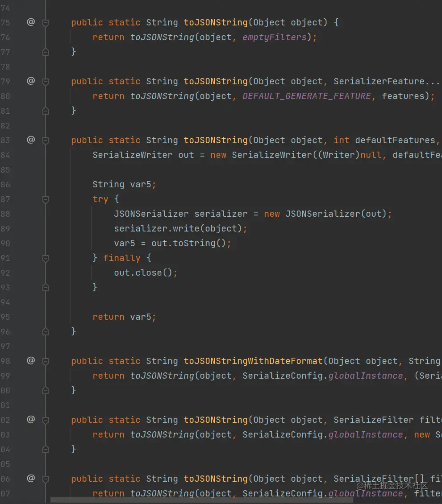
Task: Collapse method fold marker at line 06
Action: [x=46, y=479]
